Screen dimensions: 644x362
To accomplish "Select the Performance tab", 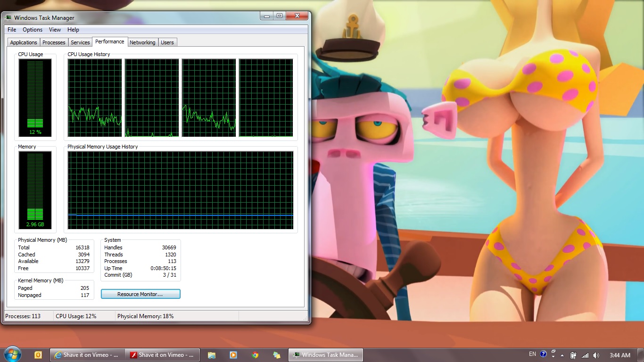I will coord(110,41).
